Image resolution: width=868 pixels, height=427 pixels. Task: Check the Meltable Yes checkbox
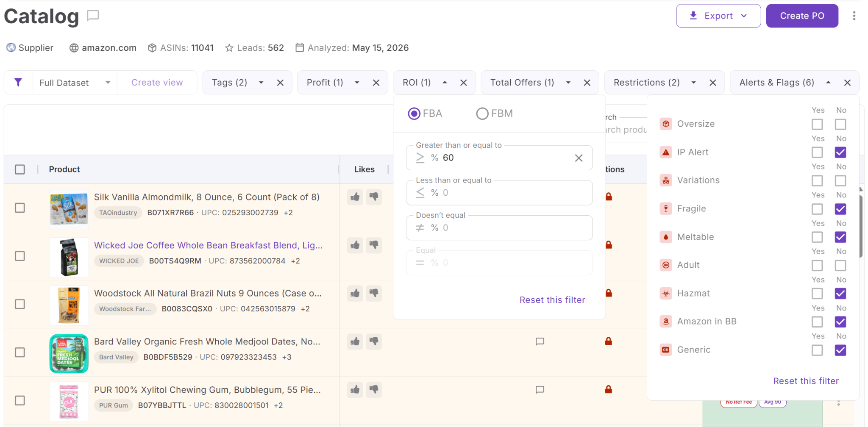[x=817, y=237]
